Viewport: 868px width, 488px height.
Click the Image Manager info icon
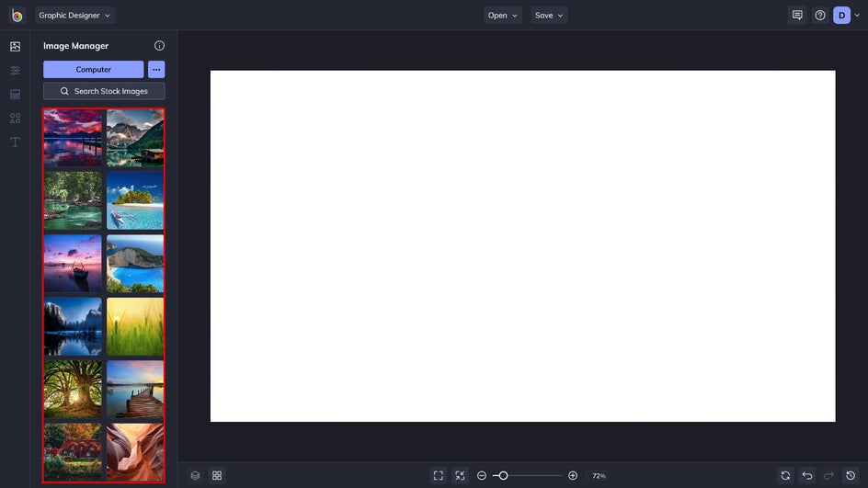pyautogui.click(x=159, y=45)
